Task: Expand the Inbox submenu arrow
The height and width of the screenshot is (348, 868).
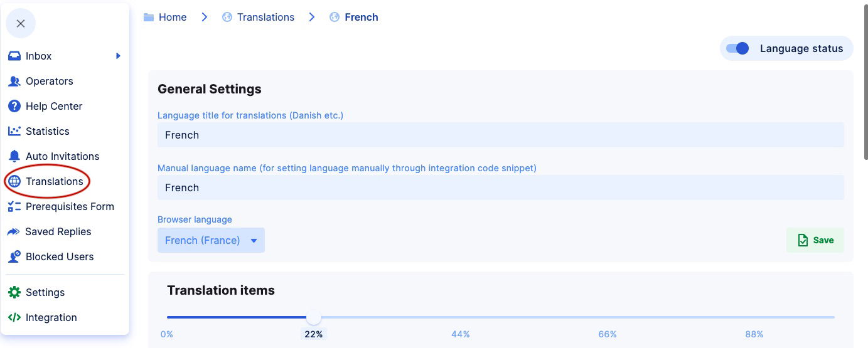Action: click(118, 56)
